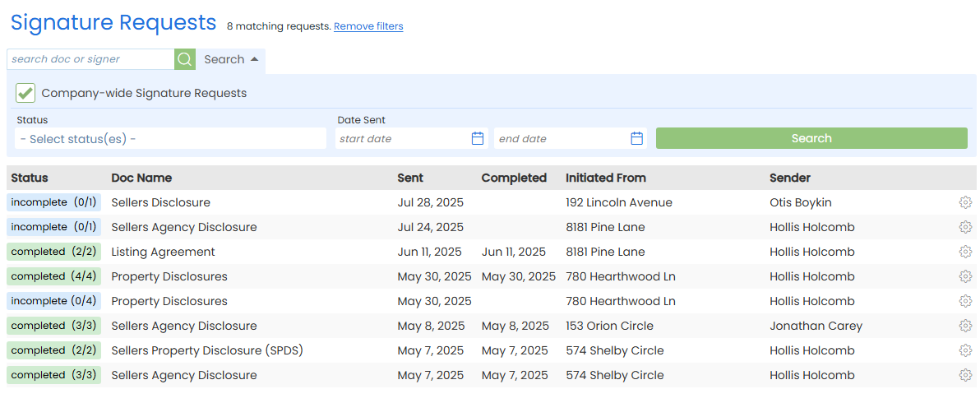Image resolution: width=980 pixels, height=403 pixels.
Task: Open gear settings for 192 Lincoln Avenue request
Action: click(x=965, y=202)
